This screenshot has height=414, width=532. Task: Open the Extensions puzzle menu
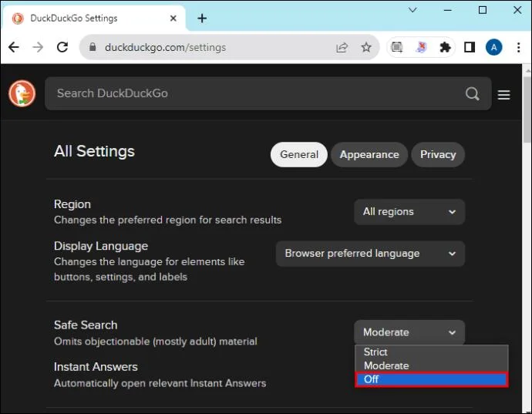click(x=445, y=47)
